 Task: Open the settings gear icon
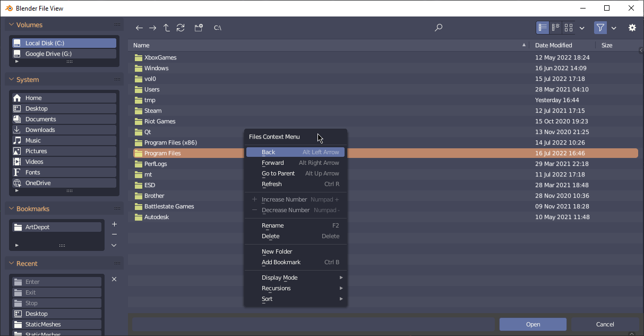[632, 28]
